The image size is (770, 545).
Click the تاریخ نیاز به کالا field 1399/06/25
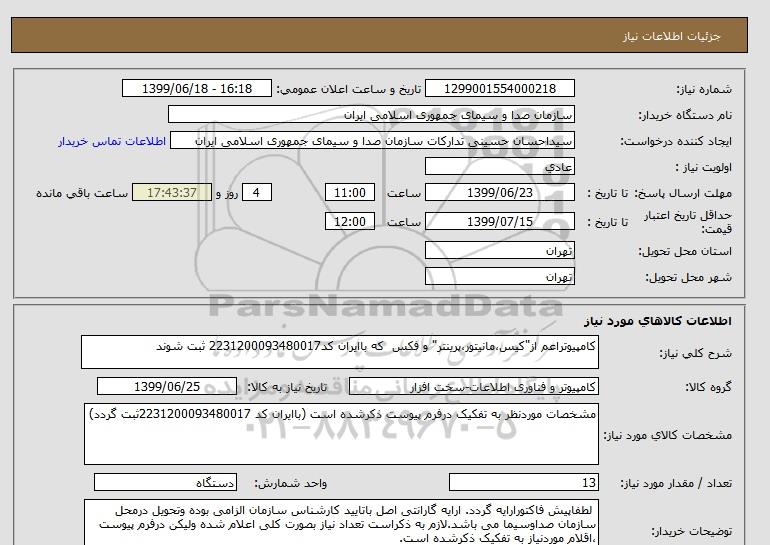click(167, 386)
